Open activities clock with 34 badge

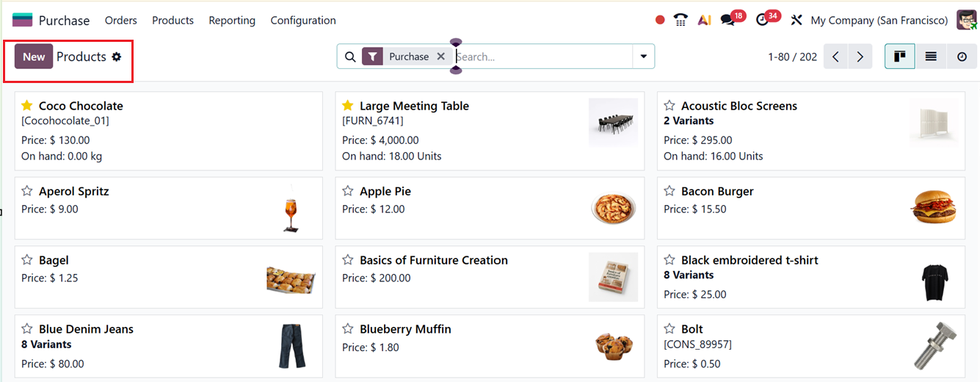pos(763,21)
